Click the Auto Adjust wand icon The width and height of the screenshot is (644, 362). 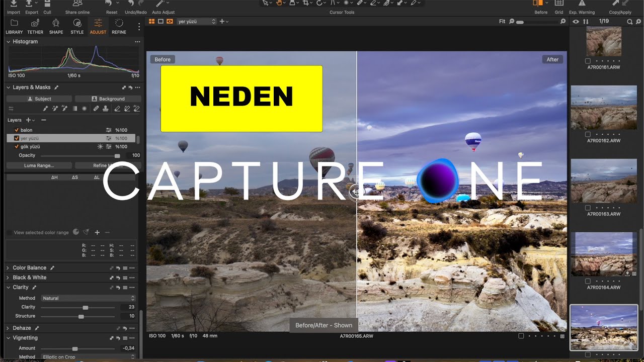pyautogui.click(x=161, y=4)
